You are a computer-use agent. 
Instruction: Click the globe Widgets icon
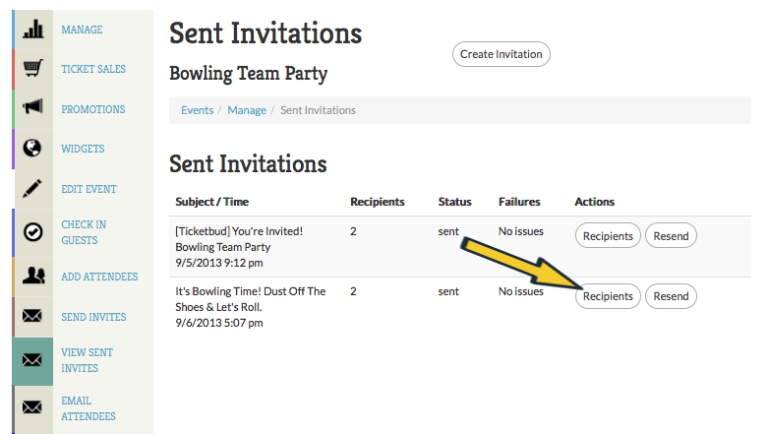pos(32,148)
